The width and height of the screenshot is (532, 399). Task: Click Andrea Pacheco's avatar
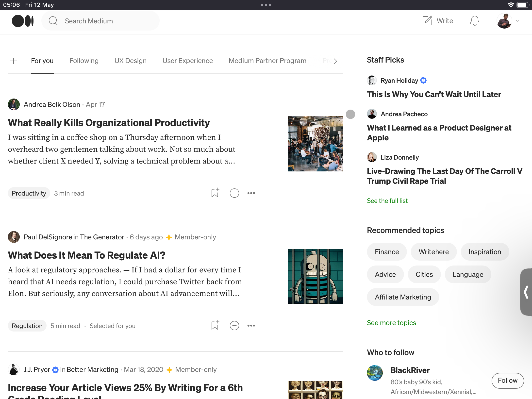pyautogui.click(x=372, y=114)
